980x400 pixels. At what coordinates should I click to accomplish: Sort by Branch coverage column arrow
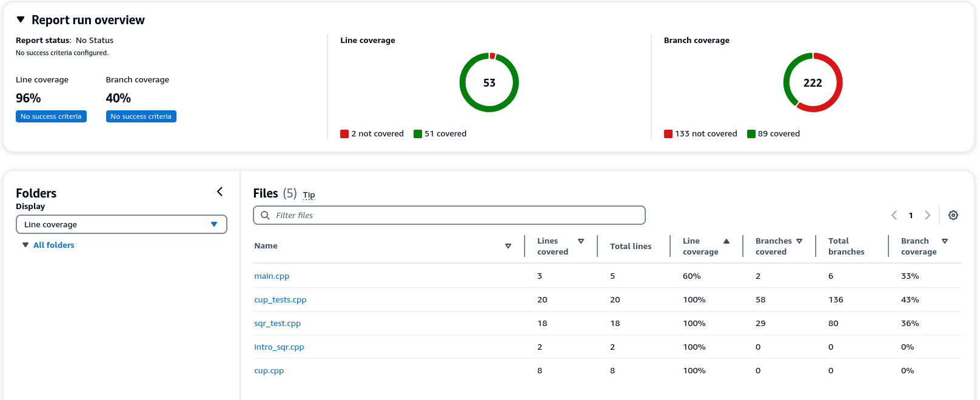(x=945, y=241)
